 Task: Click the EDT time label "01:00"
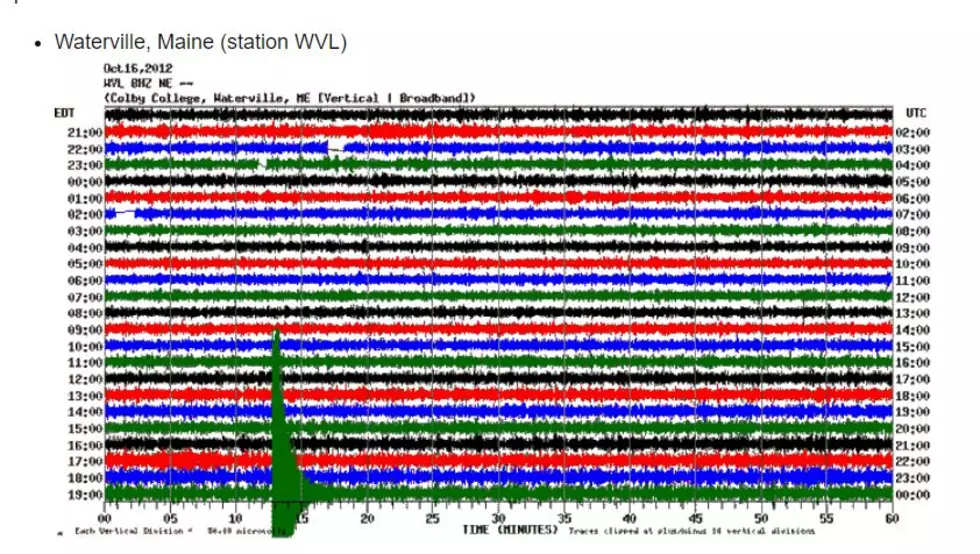(85, 198)
